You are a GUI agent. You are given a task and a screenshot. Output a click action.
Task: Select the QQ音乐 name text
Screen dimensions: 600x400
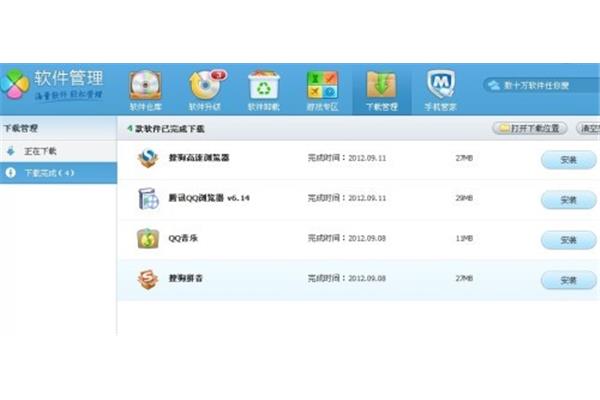pyautogui.click(x=183, y=238)
